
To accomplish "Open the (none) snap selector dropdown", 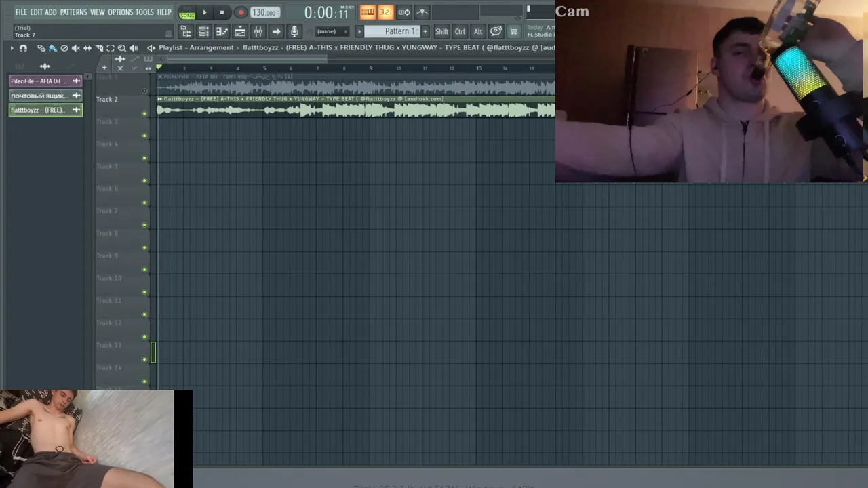I will point(331,31).
